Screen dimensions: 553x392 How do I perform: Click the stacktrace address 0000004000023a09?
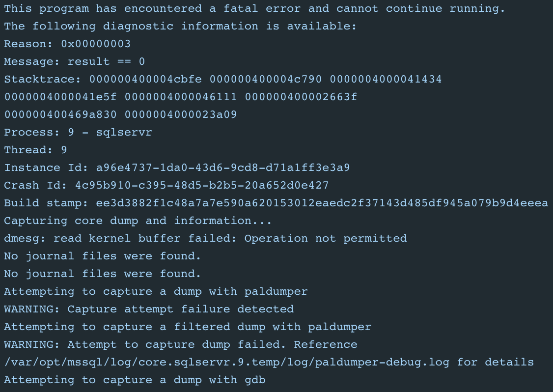pyautogui.click(x=181, y=114)
